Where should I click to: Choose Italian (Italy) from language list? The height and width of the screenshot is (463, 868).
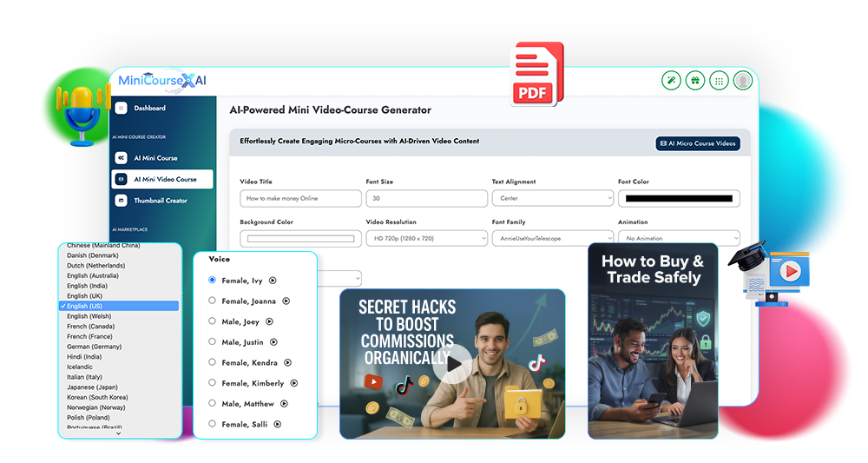[85, 377]
